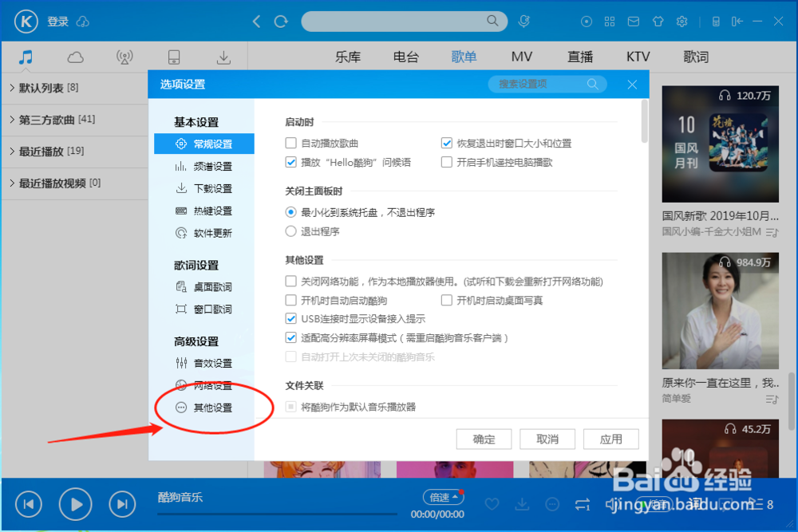This screenshot has width=798, height=532.
Task: Open the message envelope icon
Action: pyautogui.click(x=633, y=22)
